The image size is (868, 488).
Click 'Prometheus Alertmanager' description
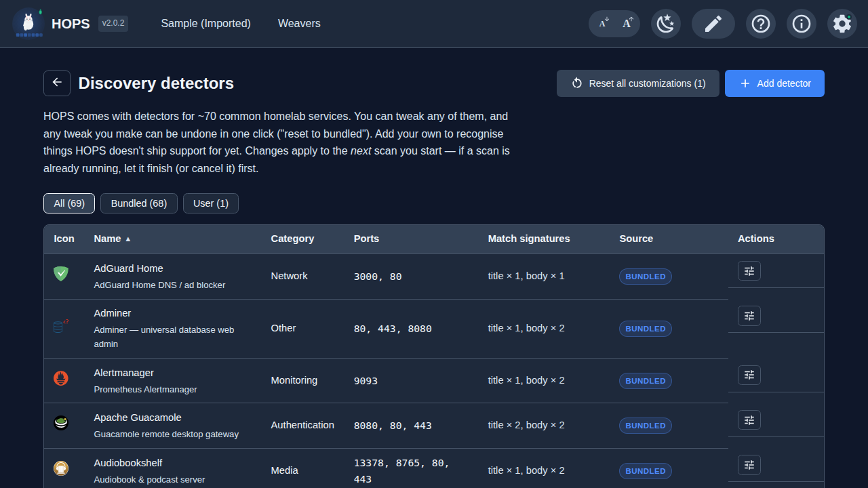145,389
